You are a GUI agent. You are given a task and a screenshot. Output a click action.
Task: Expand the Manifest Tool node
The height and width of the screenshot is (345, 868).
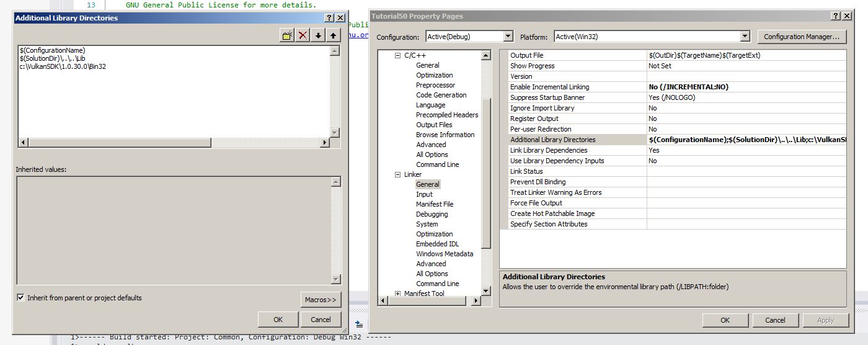click(398, 293)
